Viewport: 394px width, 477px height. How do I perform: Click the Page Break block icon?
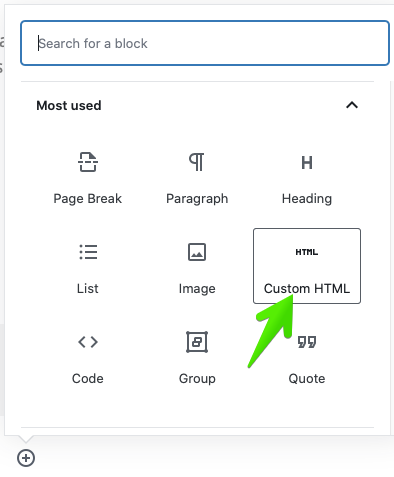point(88,162)
